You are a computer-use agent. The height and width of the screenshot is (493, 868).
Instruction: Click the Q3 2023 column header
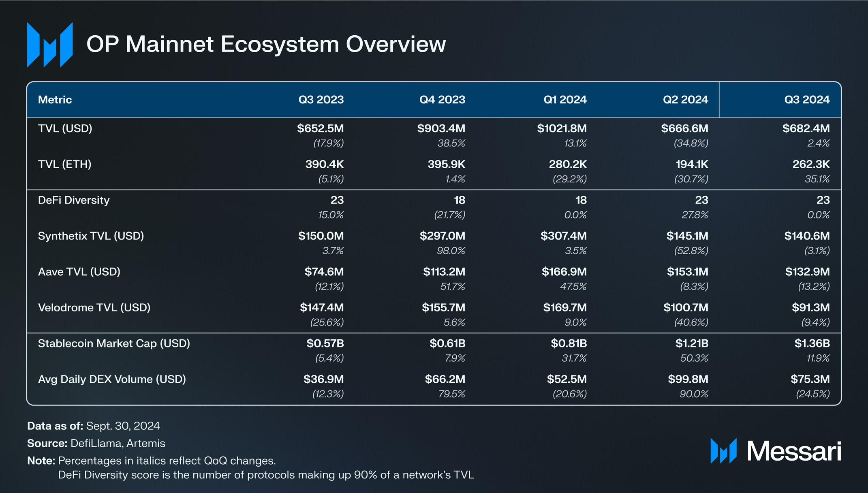[x=321, y=100]
